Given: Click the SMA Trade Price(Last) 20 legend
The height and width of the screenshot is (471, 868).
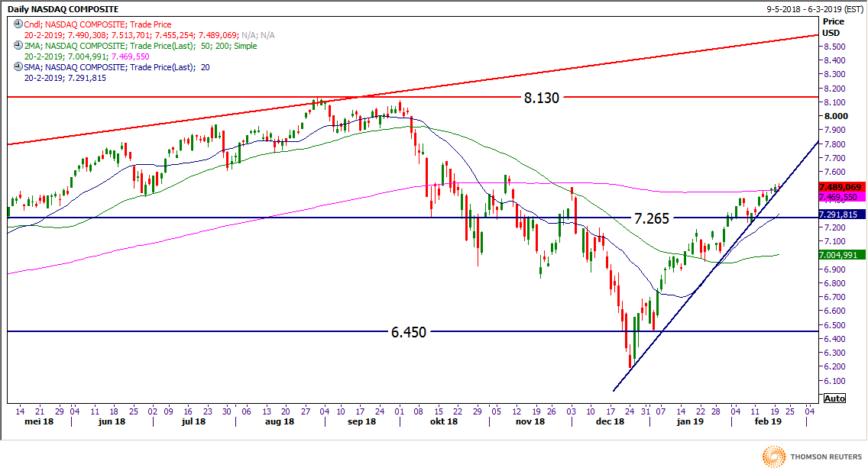Looking at the screenshot, I should (116, 67).
